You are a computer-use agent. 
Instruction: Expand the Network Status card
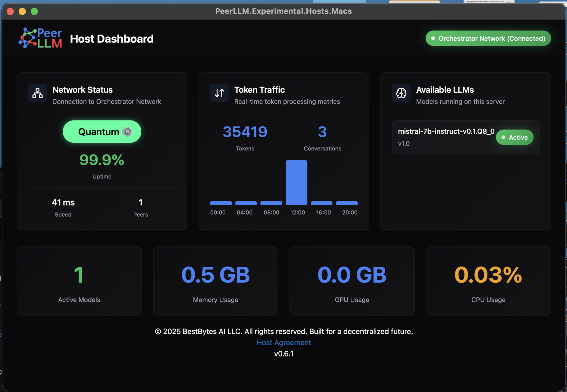pos(102,151)
